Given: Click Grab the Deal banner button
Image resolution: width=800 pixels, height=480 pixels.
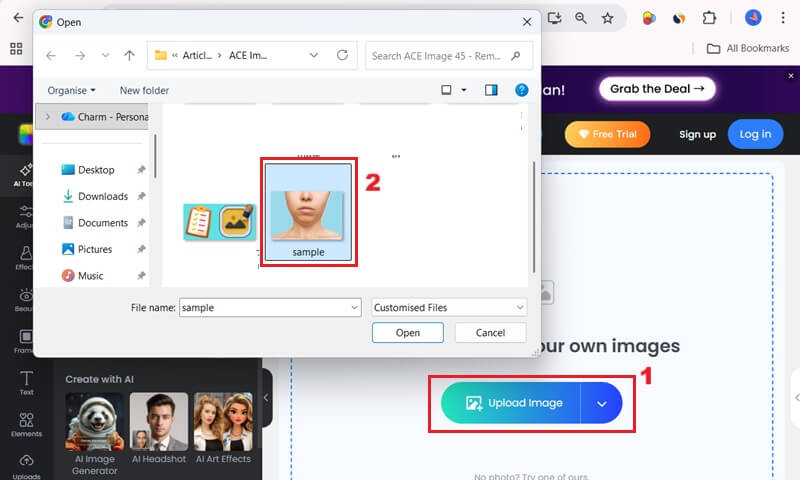Looking at the screenshot, I should coord(657,89).
